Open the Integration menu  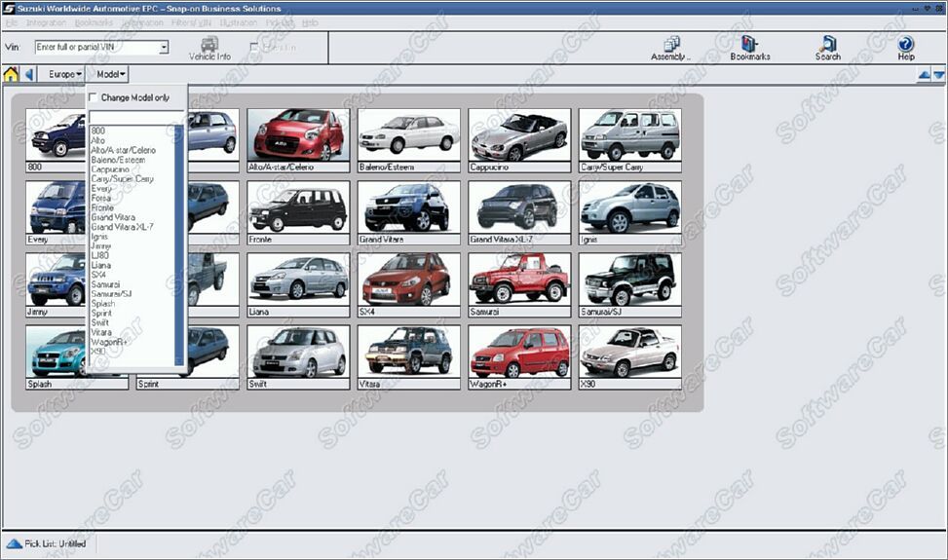coord(46,21)
